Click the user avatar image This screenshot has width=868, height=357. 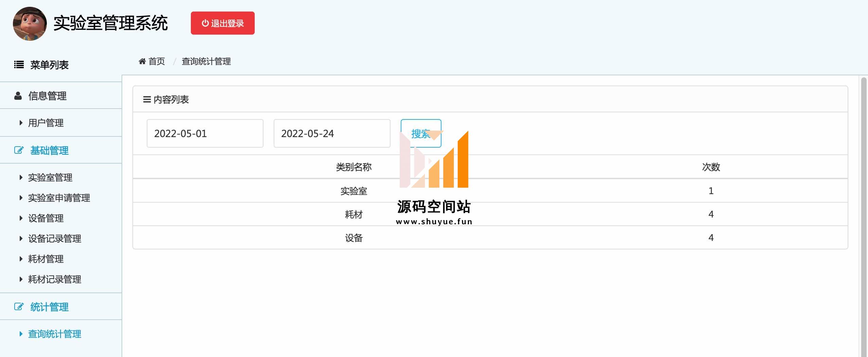(30, 24)
